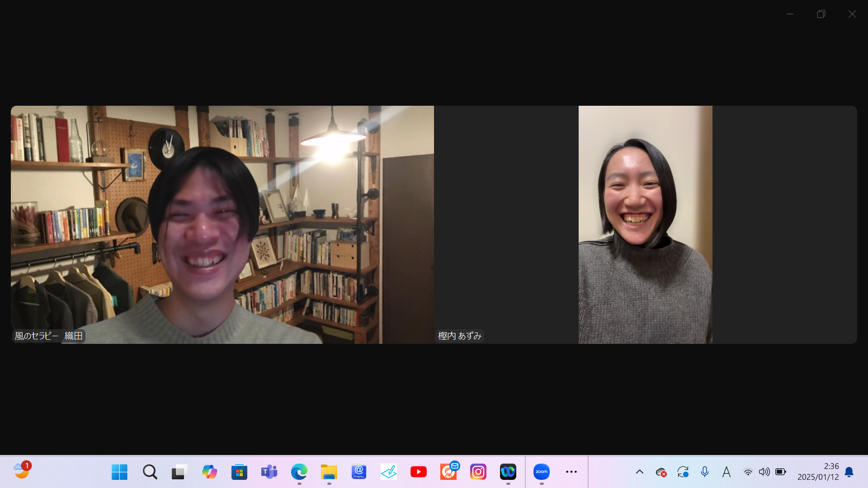Click the Windows Start button

pos(119,472)
